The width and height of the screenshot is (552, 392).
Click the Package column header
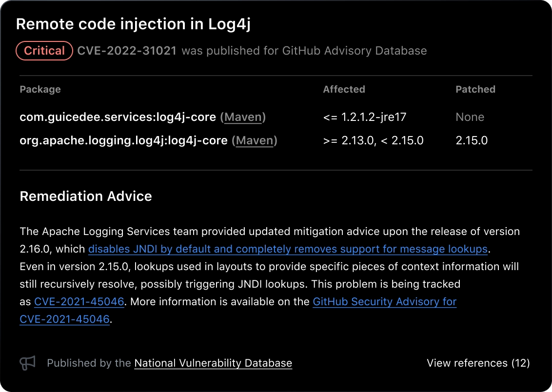[x=40, y=89]
